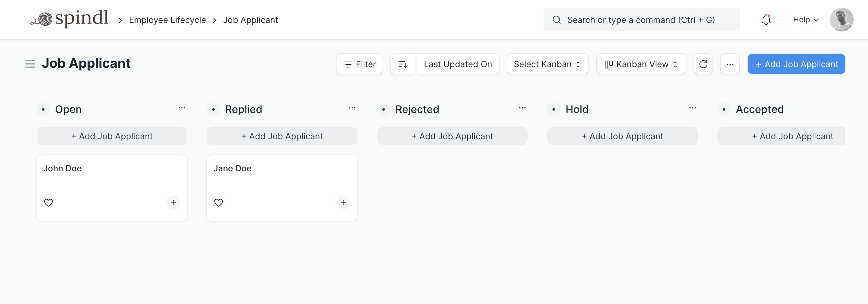Open the notifications bell
This screenshot has height=304, width=868.
(x=766, y=20)
